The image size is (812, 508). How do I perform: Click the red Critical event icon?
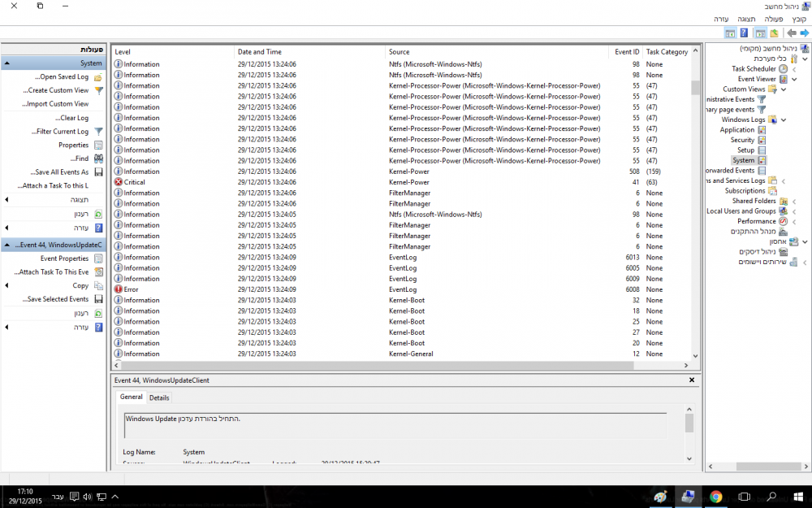[118, 182]
